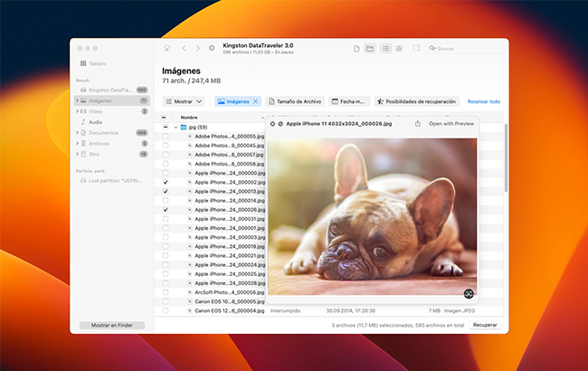Check Adobe Photos...9_000045.jpg checkbox

tap(166, 146)
